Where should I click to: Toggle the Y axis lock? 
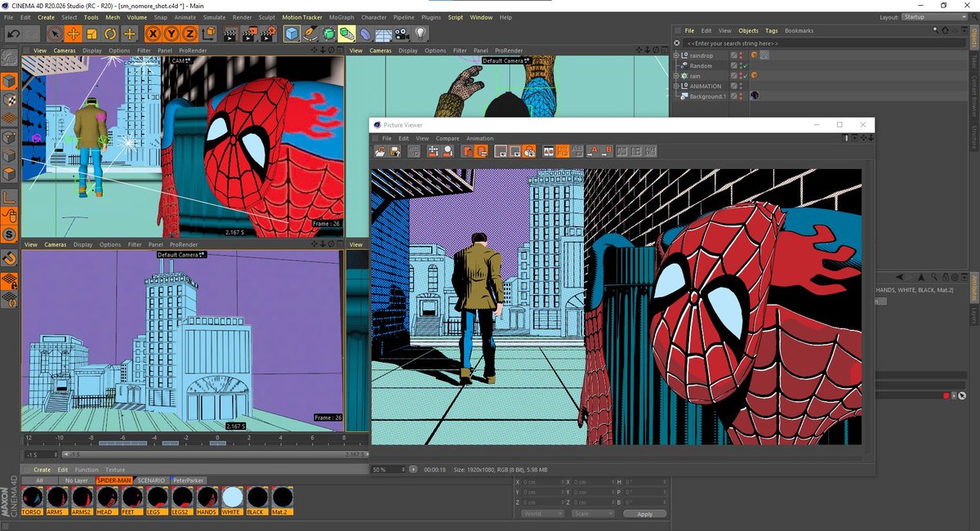coord(171,33)
